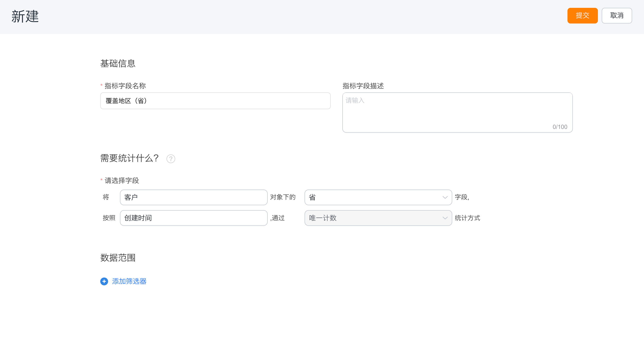
Task: Click the 基础信息 section heading
Action: tap(118, 64)
